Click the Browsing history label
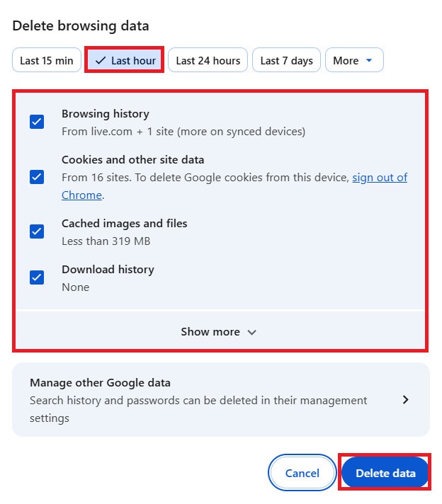Viewport: 442px width, 504px height. pyautogui.click(x=106, y=114)
